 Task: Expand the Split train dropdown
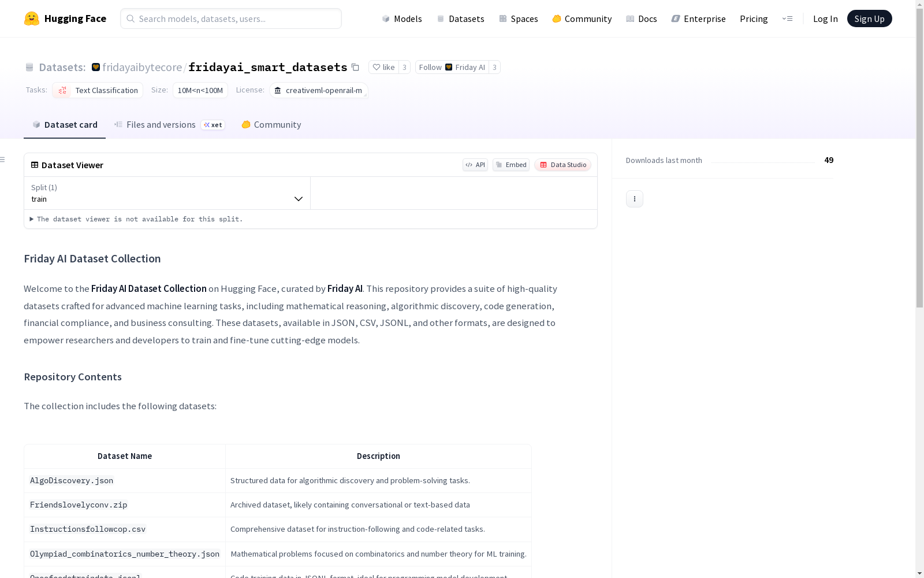pos(167,193)
